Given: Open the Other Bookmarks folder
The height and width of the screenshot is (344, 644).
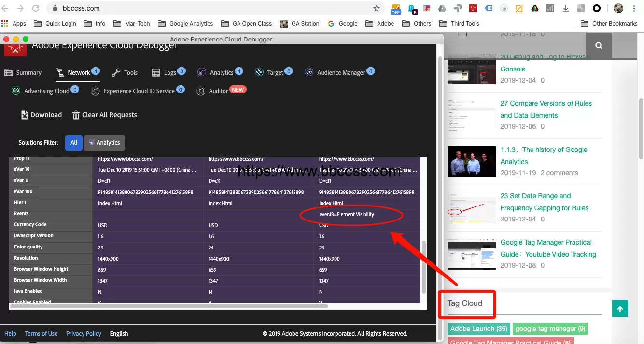Looking at the screenshot, I should pos(609,23).
